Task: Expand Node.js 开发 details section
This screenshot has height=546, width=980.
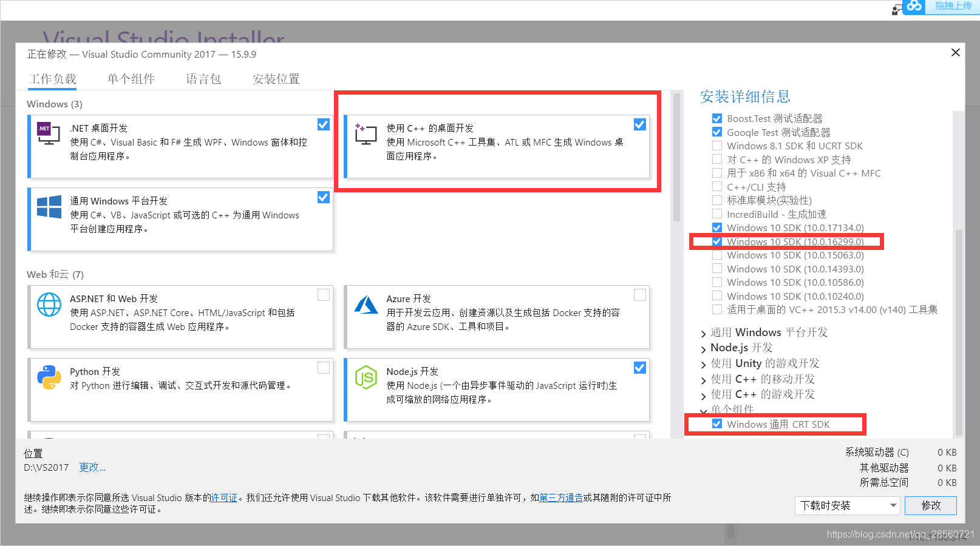Action: [x=704, y=348]
